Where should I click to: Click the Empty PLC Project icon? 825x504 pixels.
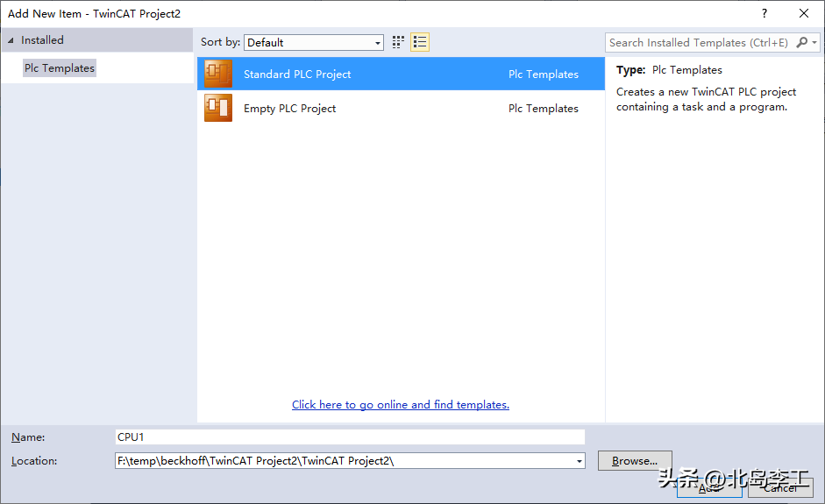[x=218, y=108]
